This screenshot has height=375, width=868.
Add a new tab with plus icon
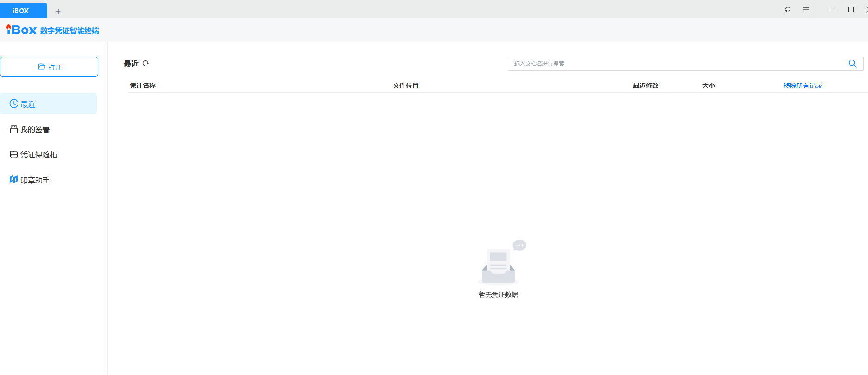[x=58, y=11]
